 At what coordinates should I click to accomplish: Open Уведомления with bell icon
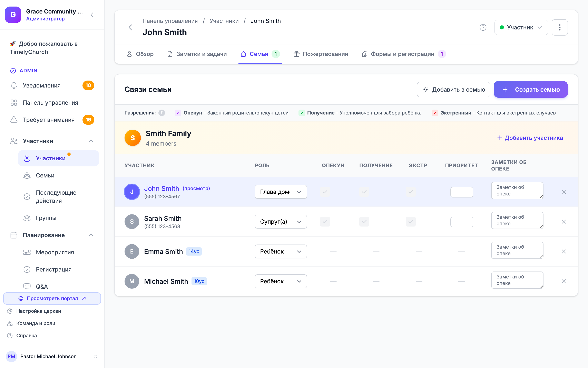(x=52, y=85)
